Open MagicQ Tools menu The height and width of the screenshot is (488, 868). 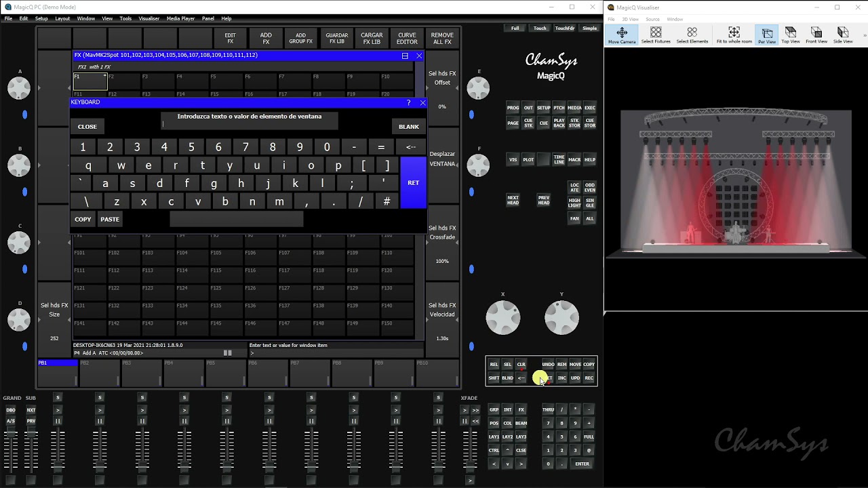125,18
